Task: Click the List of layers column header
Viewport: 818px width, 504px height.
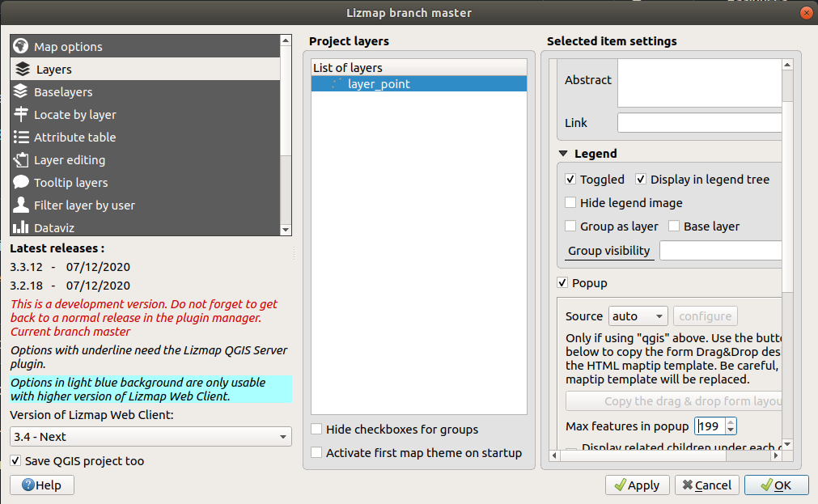Action: click(x=419, y=67)
